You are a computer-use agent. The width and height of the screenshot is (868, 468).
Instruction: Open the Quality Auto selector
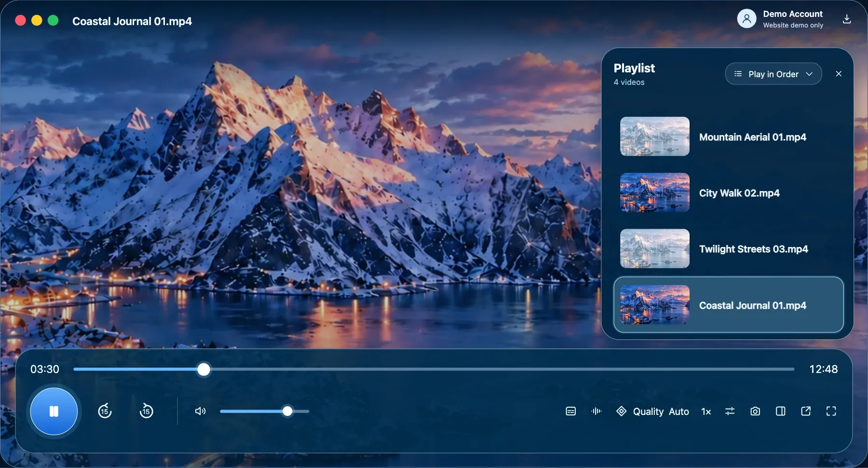653,412
